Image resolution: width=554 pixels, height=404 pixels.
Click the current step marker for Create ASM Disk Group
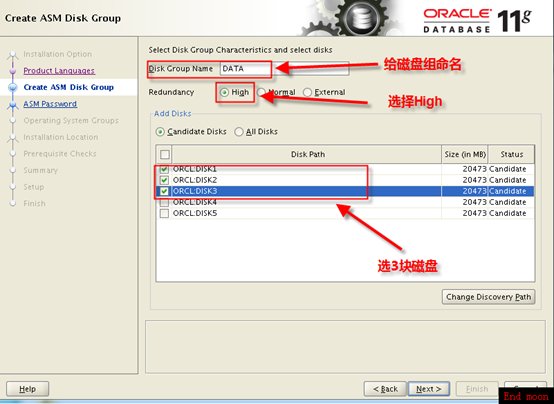(13, 87)
